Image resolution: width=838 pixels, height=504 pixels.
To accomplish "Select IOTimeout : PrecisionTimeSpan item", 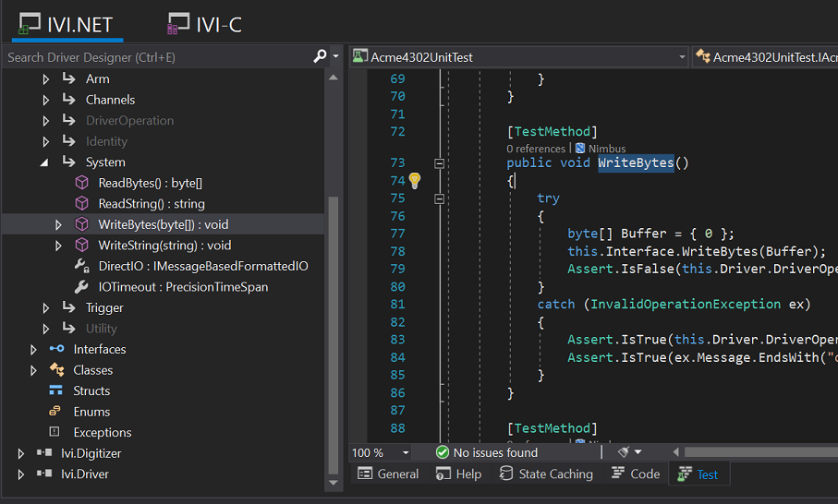I will (x=183, y=287).
